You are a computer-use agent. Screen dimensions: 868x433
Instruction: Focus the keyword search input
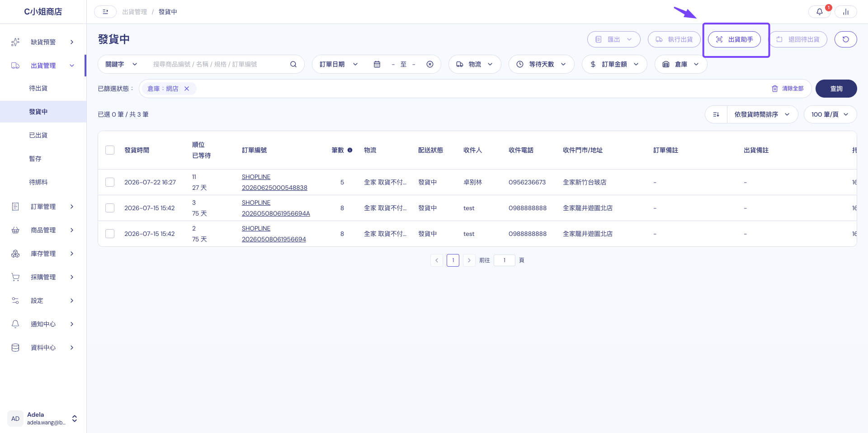pos(218,64)
